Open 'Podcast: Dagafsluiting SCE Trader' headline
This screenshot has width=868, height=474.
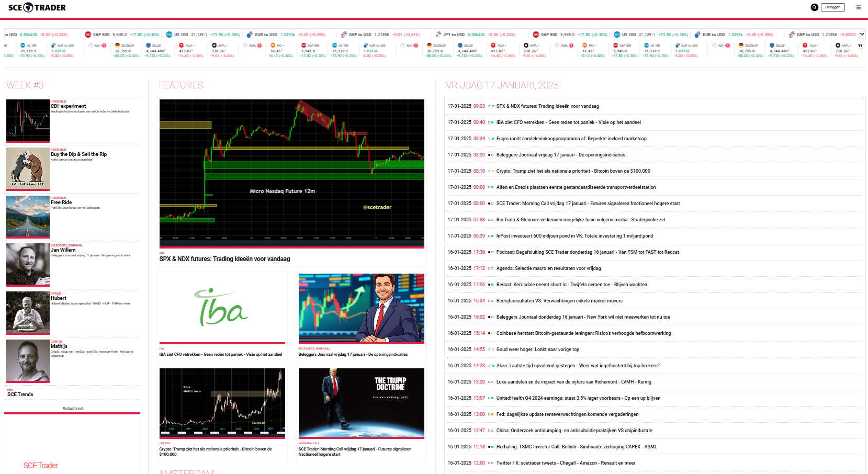coord(588,252)
